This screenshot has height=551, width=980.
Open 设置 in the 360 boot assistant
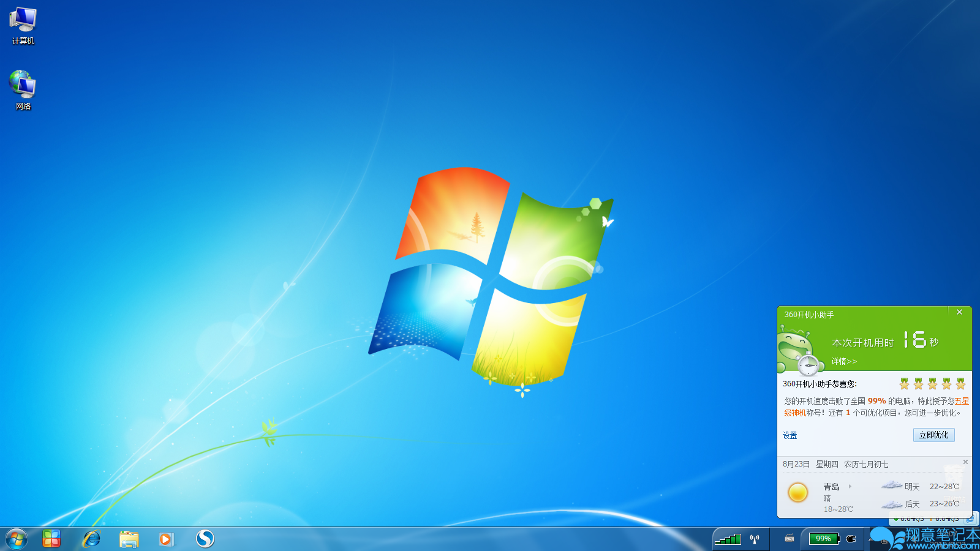click(x=790, y=435)
